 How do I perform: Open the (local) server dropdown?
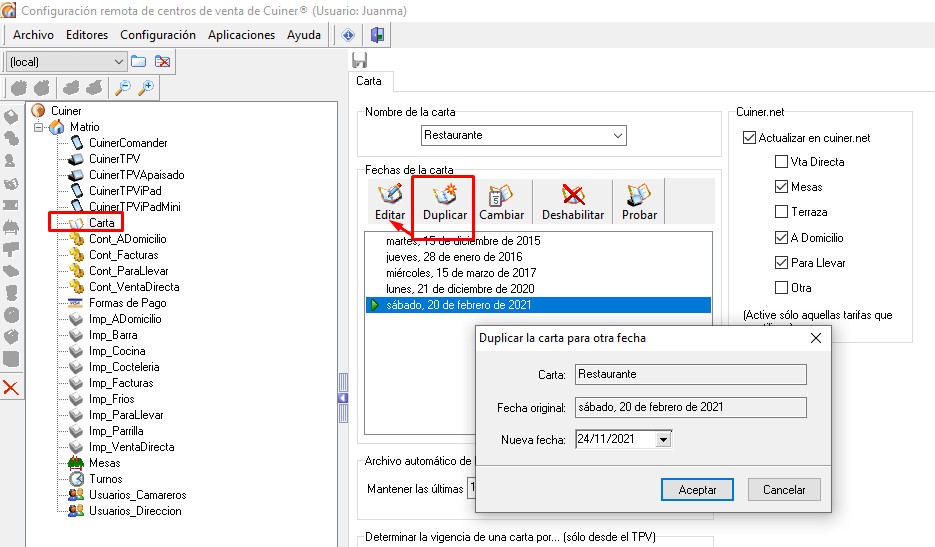coord(118,61)
